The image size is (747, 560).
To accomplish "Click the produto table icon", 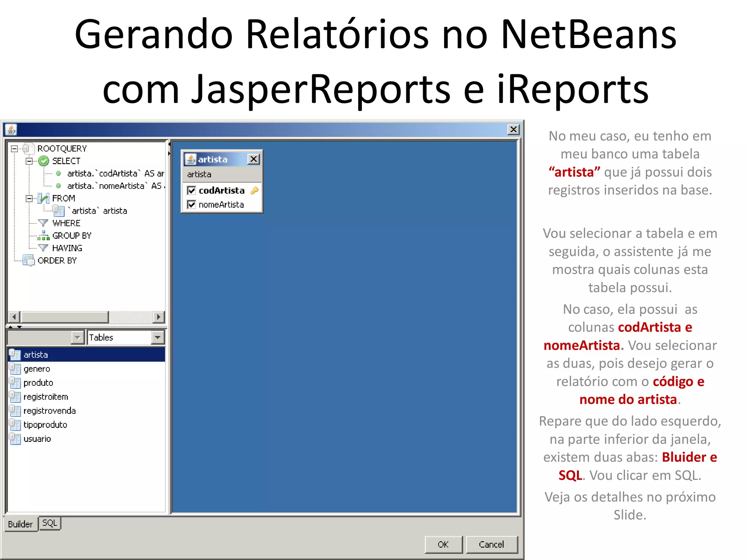I will pyautogui.click(x=15, y=382).
